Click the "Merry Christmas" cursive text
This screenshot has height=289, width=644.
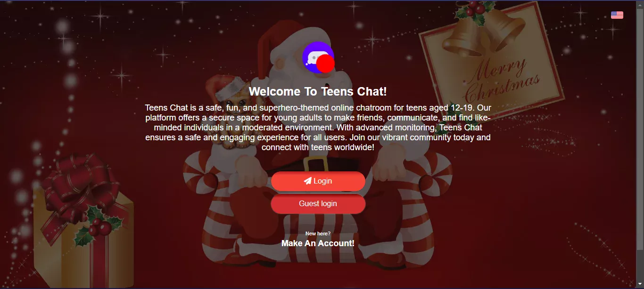[x=502, y=80]
